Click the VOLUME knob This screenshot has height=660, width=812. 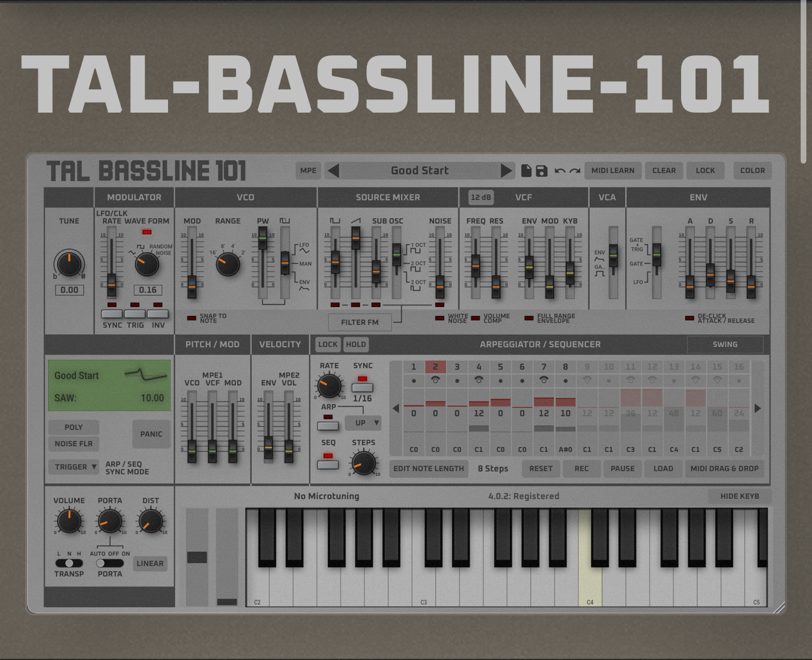point(69,521)
